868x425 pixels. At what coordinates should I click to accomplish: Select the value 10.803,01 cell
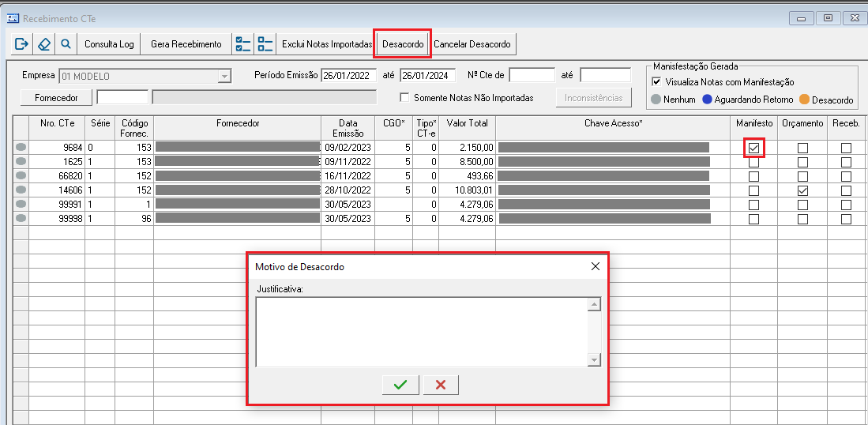click(x=468, y=190)
